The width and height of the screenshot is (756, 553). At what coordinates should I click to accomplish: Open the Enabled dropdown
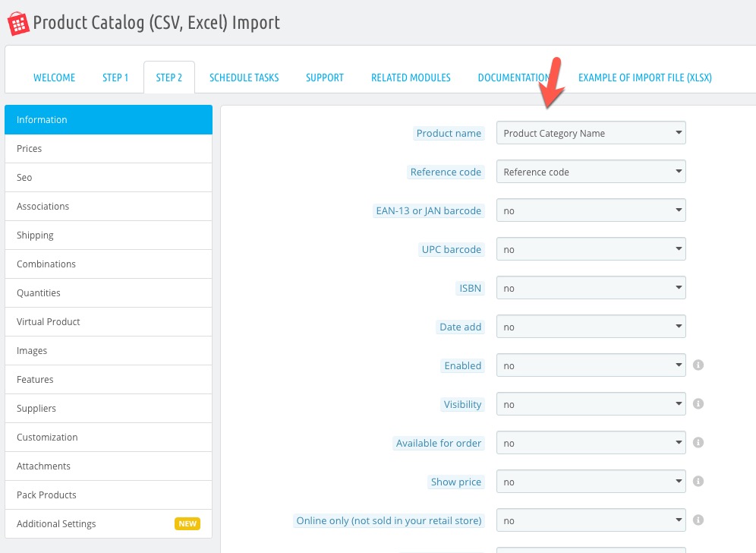click(591, 365)
